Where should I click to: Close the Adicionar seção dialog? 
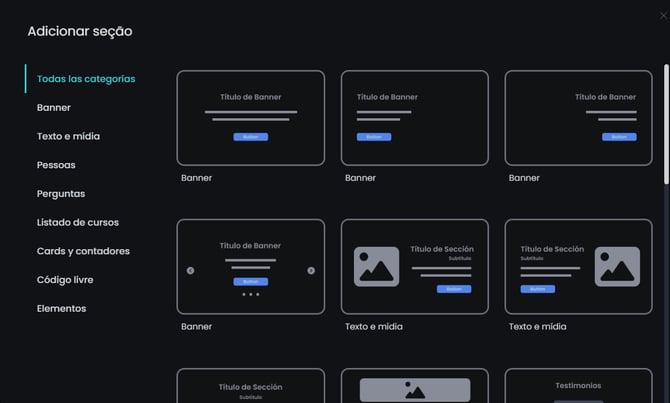coord(663,16)
